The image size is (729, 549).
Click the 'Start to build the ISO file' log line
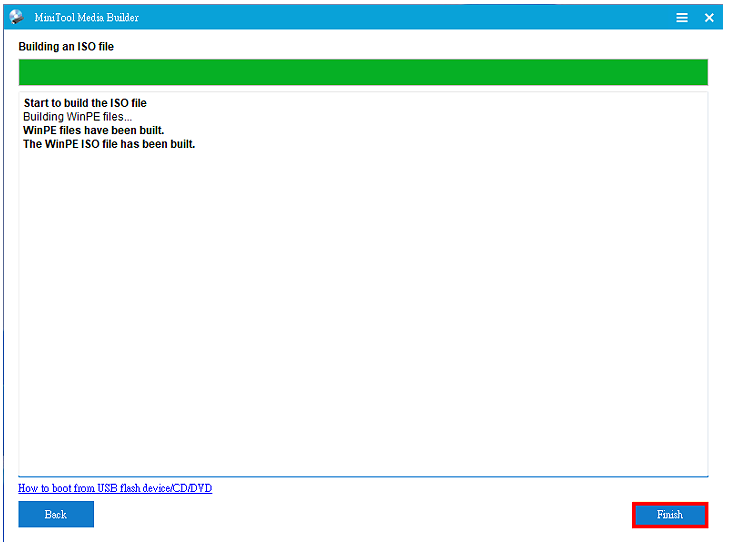coord(85,103)
